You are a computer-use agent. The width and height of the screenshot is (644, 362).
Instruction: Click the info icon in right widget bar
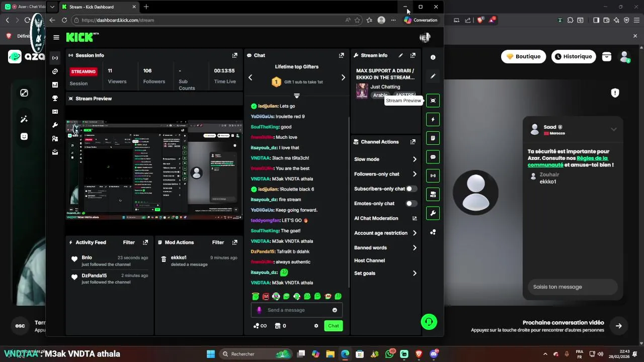433,58
